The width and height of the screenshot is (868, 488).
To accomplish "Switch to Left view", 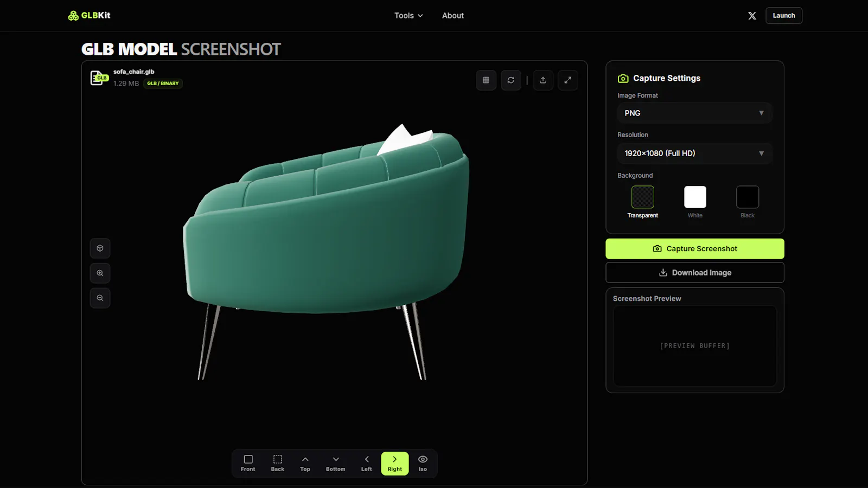I will tap(367, 464).
